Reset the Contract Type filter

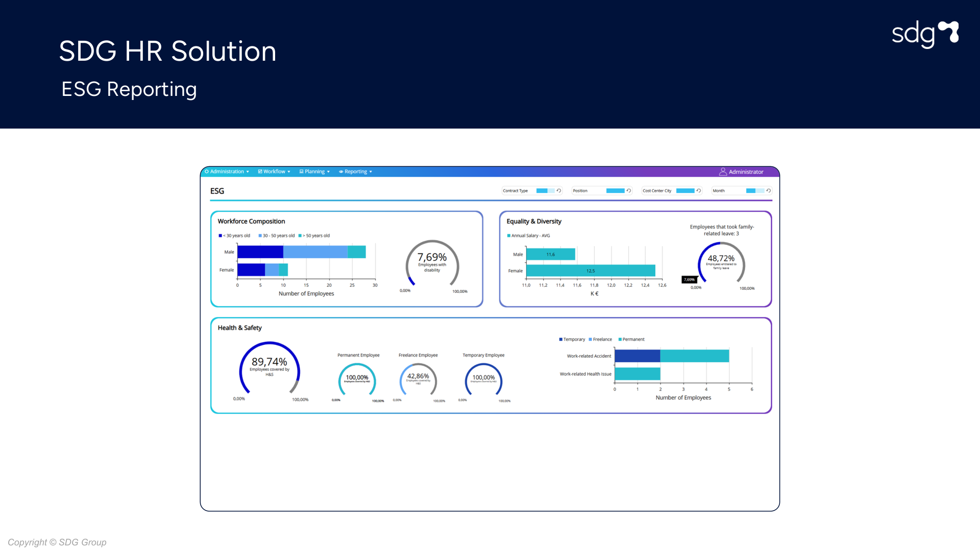559,190
